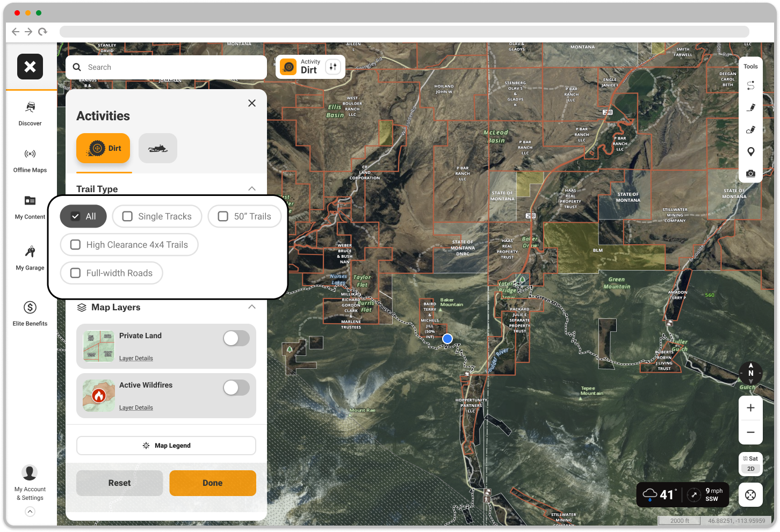
Task: Click the activity filter sliders icon
Action: (x=333, y=67)
